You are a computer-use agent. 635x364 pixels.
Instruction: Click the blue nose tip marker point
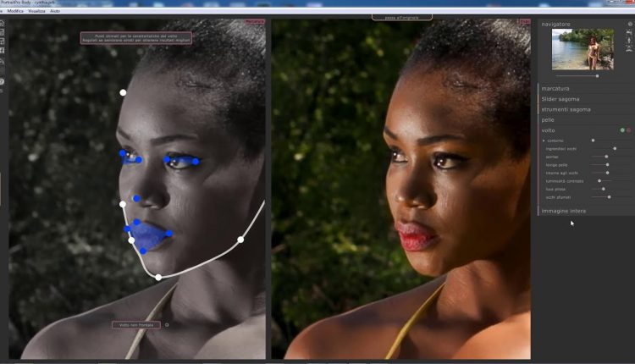136,198
